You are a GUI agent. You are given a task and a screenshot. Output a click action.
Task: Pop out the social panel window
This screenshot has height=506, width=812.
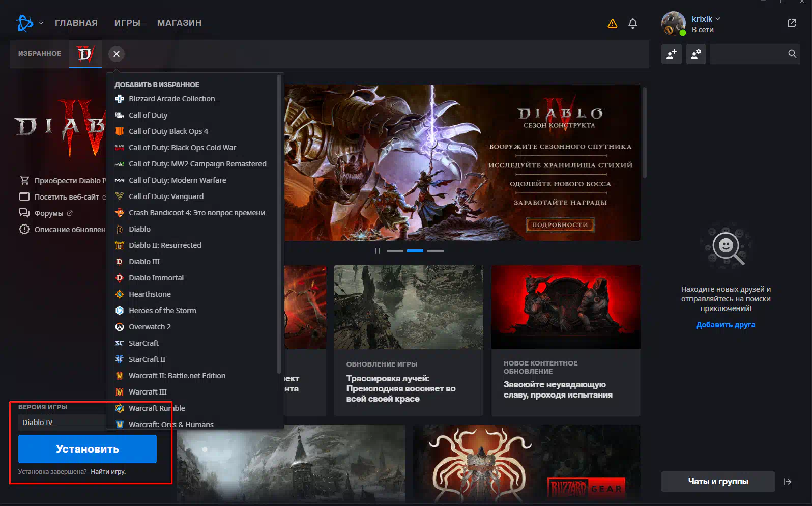(x=792, y=23)
